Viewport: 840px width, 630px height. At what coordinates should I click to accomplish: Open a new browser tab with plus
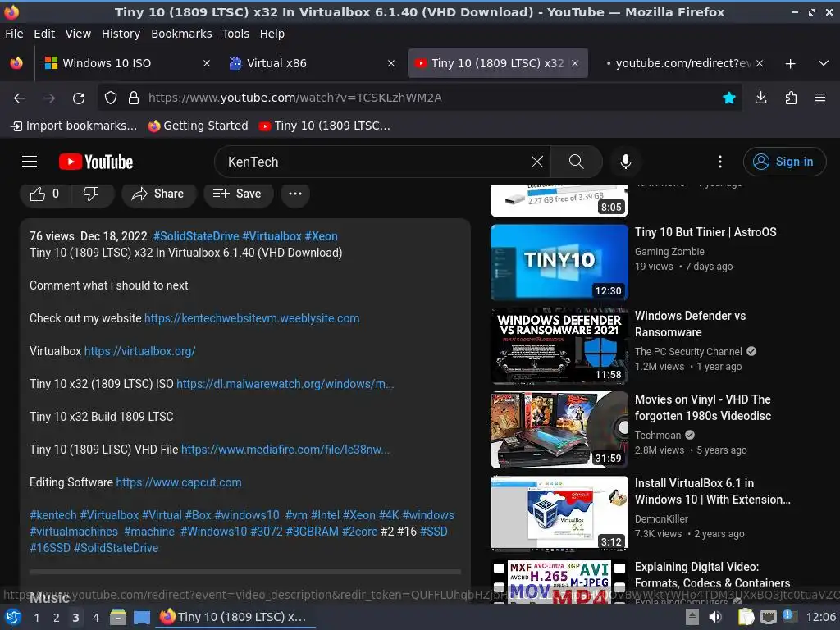click(x=790, y=64)
